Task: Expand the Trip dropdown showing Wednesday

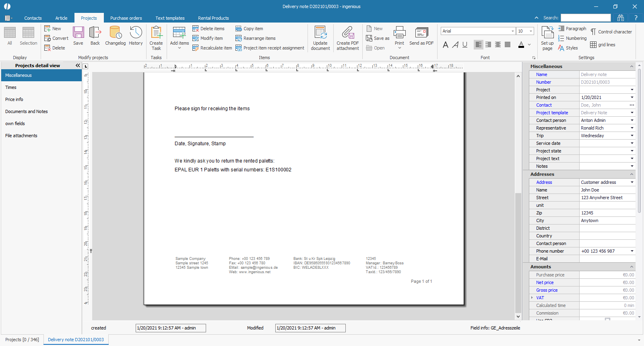Action: pos(632,136)
